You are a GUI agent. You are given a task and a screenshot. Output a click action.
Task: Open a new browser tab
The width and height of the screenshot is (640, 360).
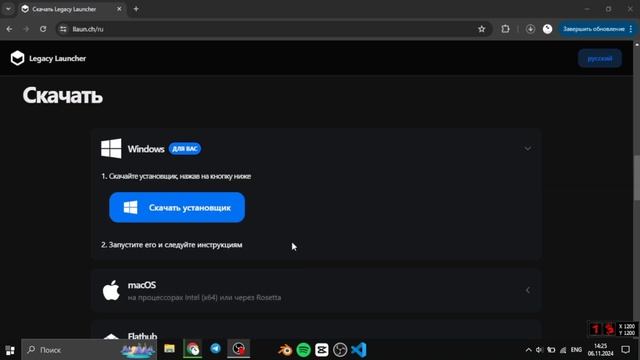coord(136,9)
